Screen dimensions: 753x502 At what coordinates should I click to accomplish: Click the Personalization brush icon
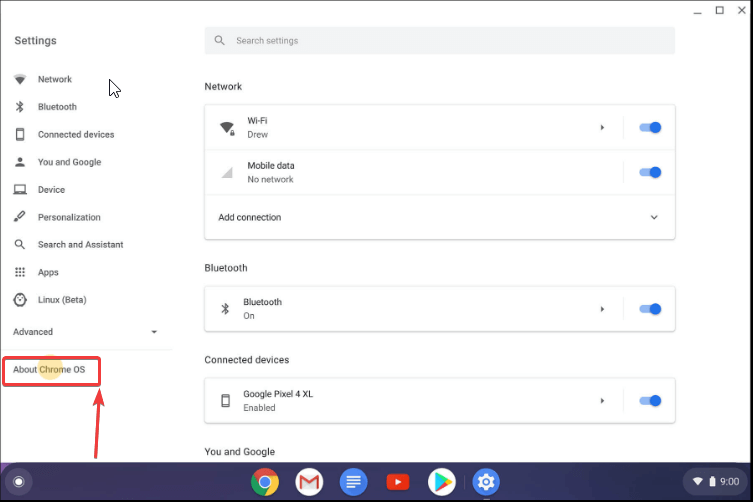20,217
